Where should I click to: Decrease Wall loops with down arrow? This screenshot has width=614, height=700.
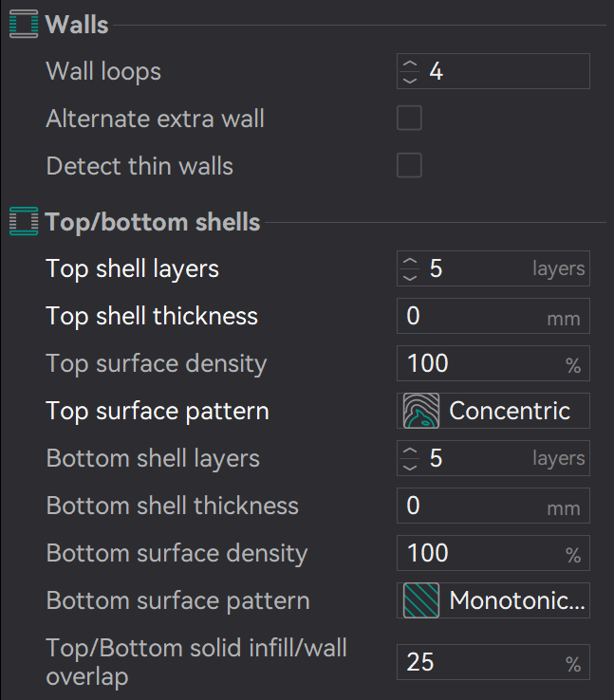click(x=410, y=79)
